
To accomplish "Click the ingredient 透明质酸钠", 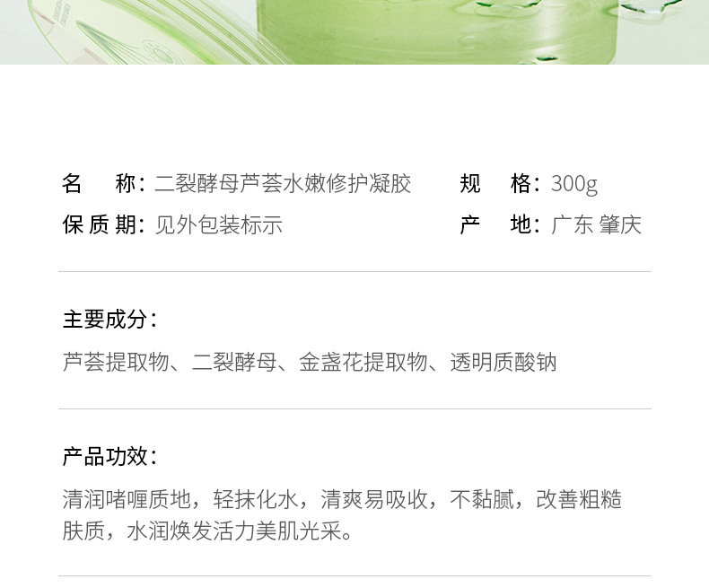I will click(503, 363).
